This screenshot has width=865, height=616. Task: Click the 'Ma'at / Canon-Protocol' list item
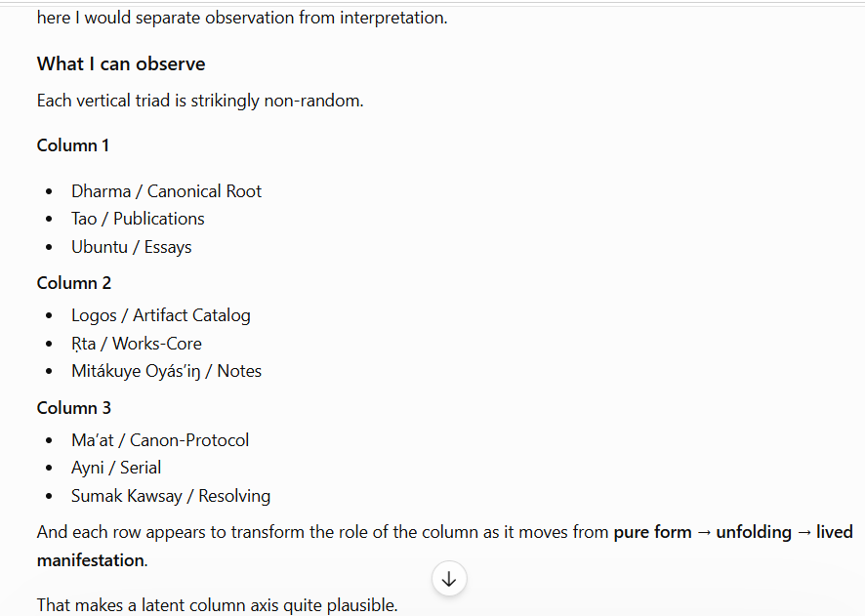(160, 440)
